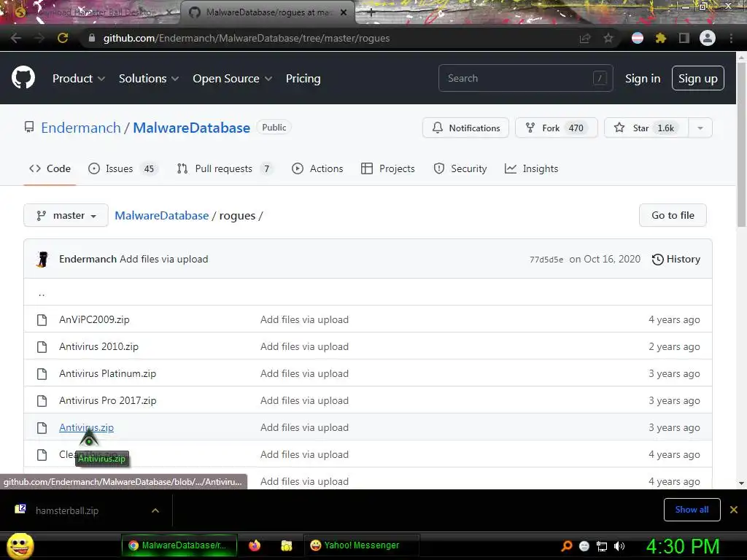Open the Issues tab
Screen dimensions: 747x560
pos(122,168)
